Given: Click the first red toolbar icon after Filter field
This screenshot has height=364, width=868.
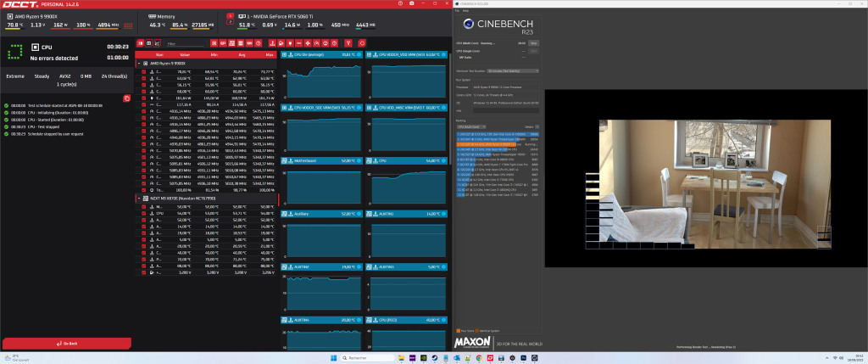Looking at the screenshot, I should click(x=214, y=42).
